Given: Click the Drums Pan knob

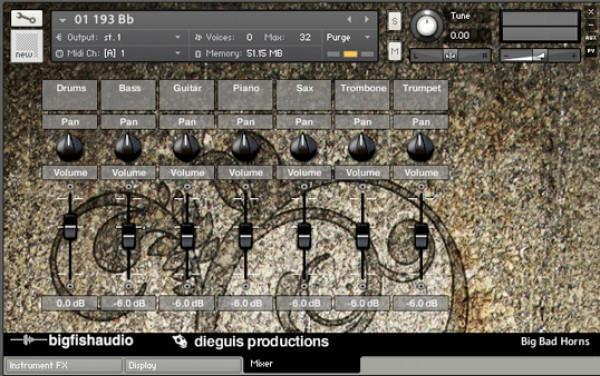Looking at the screenshot, I should (70, 147).
